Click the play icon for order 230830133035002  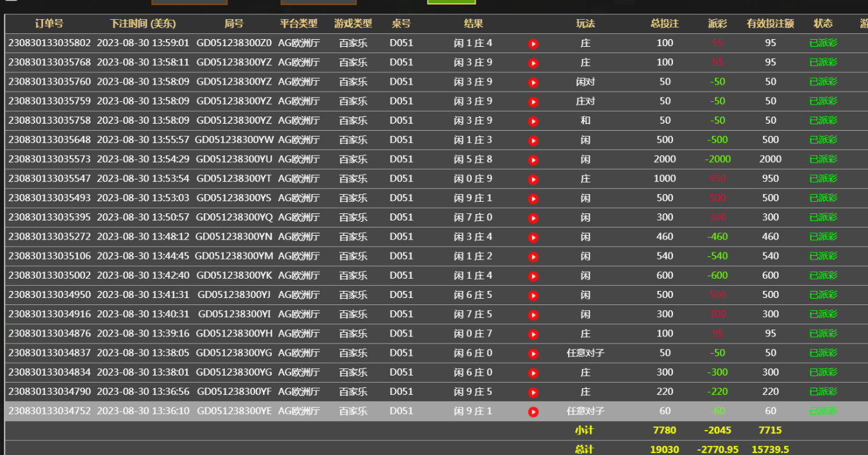click(x=533, y=276)
